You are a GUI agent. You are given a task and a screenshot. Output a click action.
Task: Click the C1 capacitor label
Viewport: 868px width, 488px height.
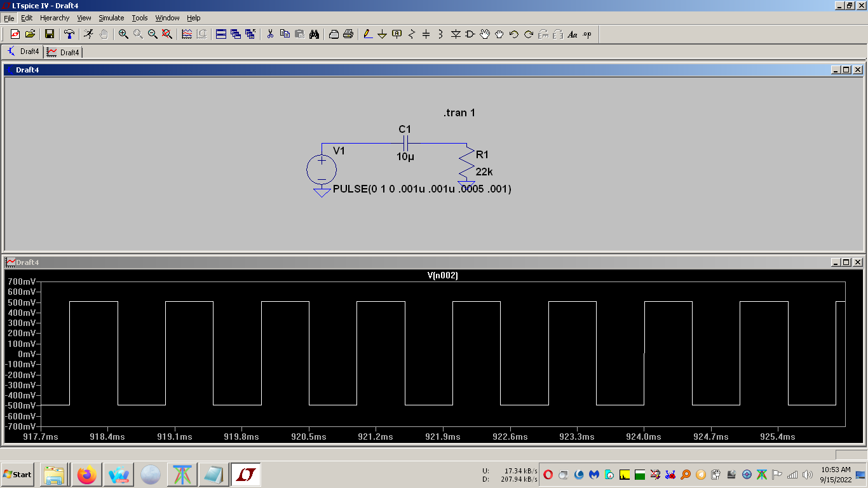coord(405,130)
